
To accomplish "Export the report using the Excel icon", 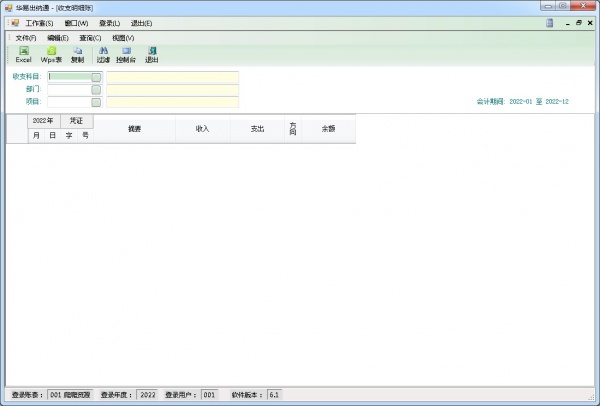I will pos(23,55).
